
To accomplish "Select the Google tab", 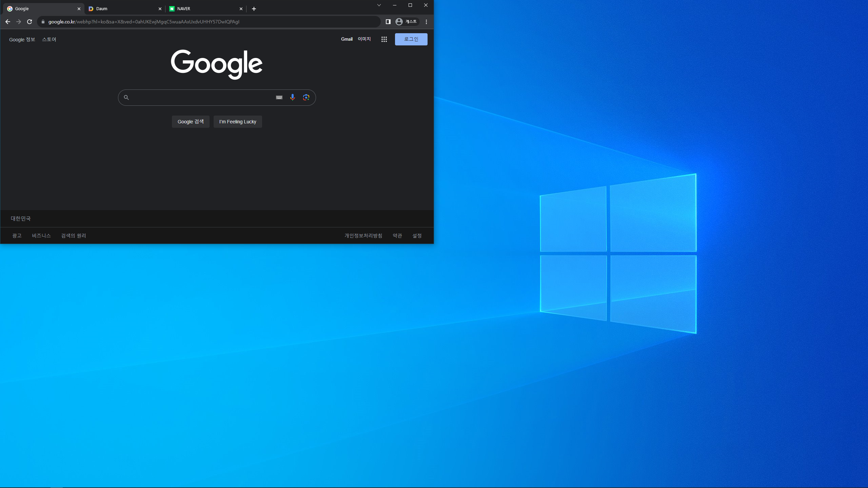I will coord(43,9).
